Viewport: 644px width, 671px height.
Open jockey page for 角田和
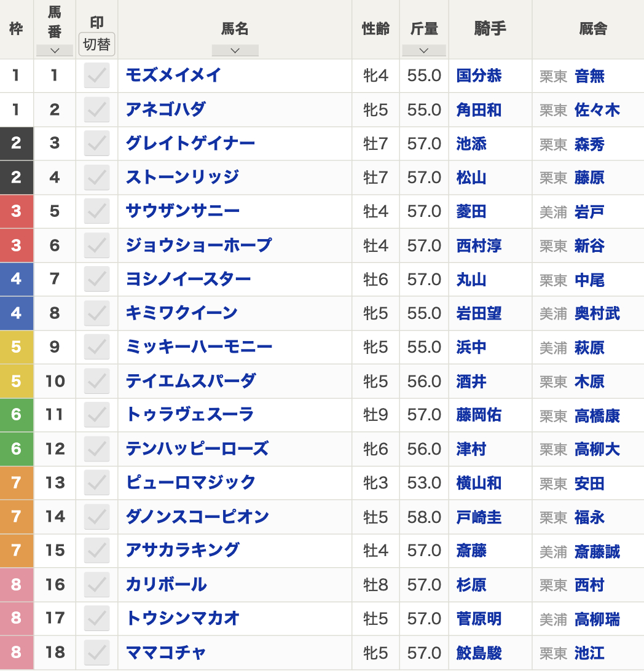click(479, 110)
